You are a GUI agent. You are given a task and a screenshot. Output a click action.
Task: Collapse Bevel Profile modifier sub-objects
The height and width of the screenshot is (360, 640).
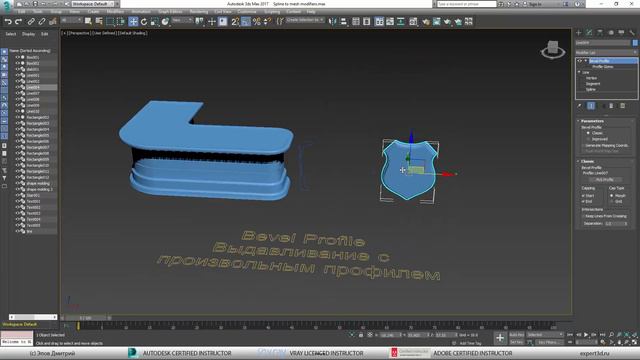pyautogui.click(x=586, y=61)
